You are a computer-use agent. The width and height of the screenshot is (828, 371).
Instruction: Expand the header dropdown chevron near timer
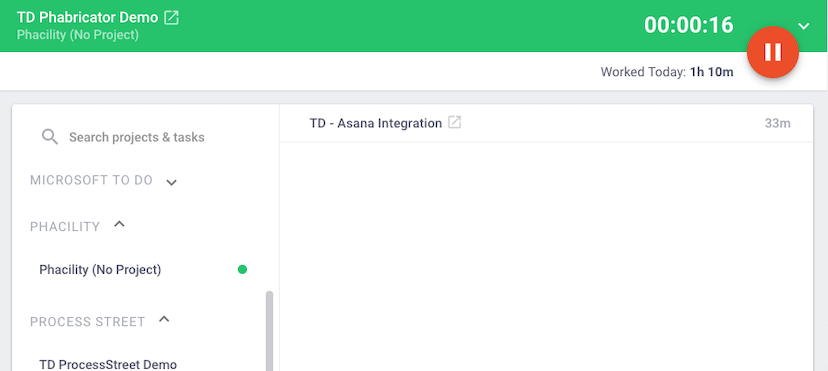tap(804, 26)
